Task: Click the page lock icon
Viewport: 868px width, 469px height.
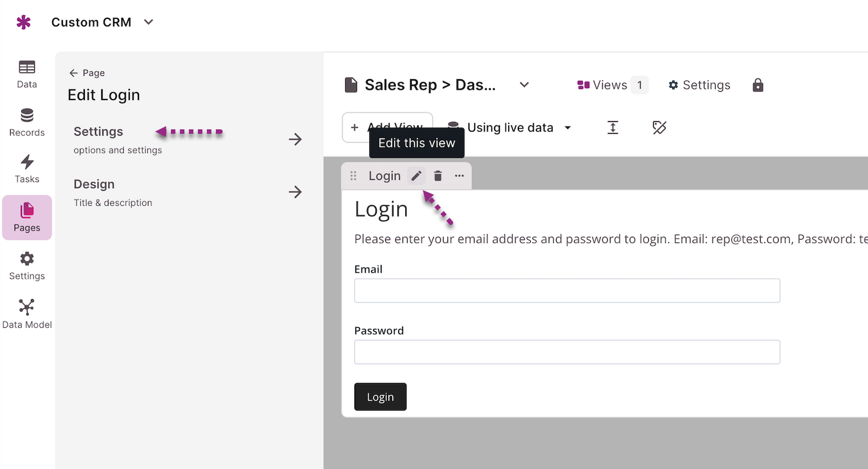Action: tap(757, 85)
